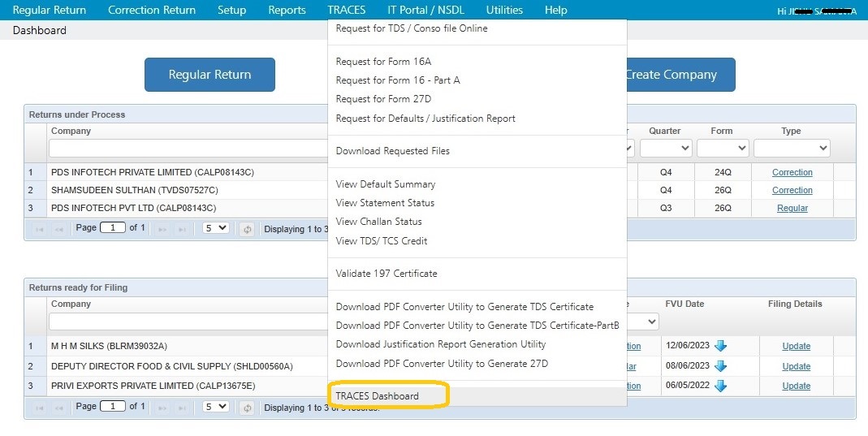868x436 pixels.
Task: Select View Challan Status menu entry
Action: (378, 222)
